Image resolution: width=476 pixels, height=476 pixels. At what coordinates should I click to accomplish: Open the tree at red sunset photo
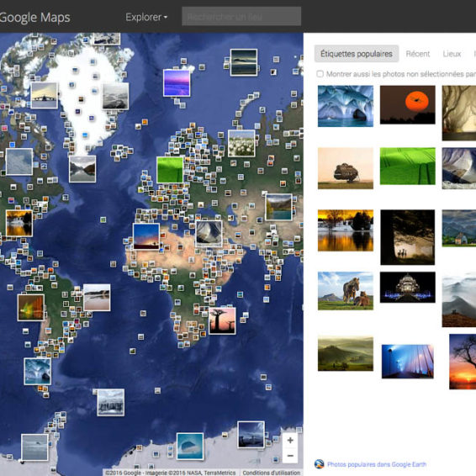[463, 362]
